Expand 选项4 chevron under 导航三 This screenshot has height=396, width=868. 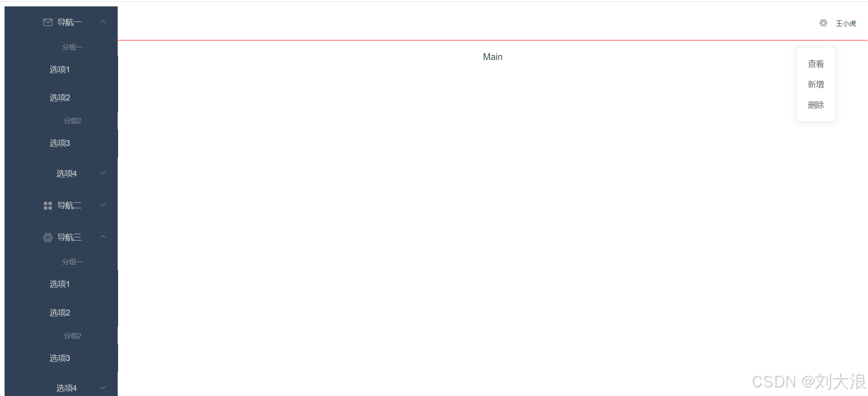(x=103, y=388)
